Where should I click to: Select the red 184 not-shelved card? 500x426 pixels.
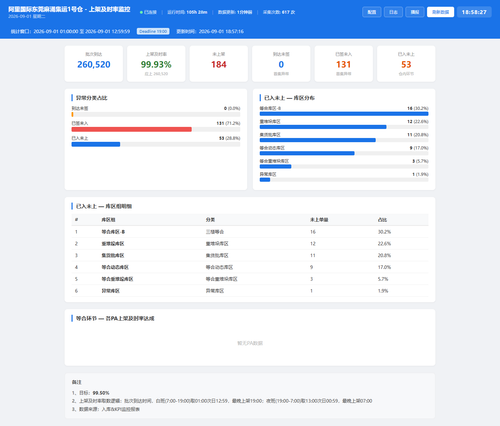[x=219, y=64]
